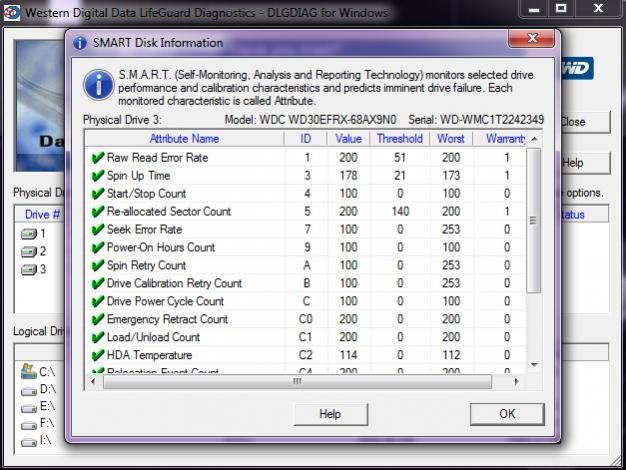Click the vertical scrollbar thumb

534,220
